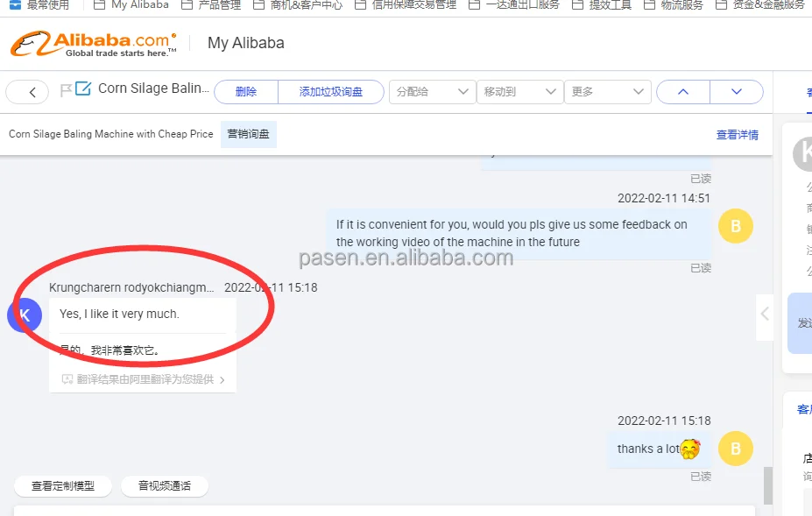Screen dimensions: 812x516
Task: Click buyer name Krungcharern rodyokchiangm...
Action: (131, 287)
